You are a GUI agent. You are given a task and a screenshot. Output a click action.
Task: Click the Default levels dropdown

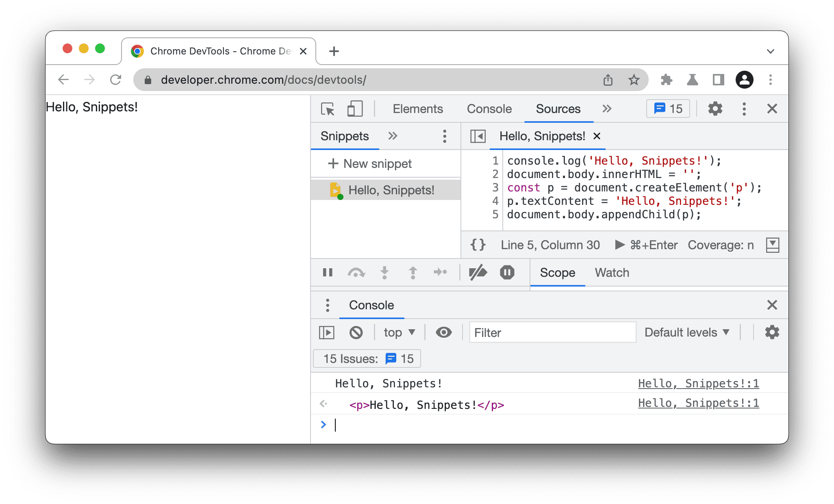coord(687,332)
